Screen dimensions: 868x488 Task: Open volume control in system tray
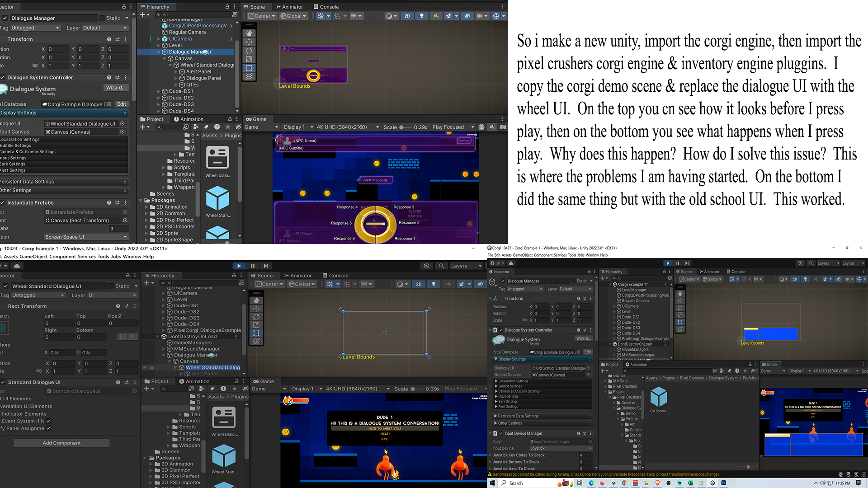coord(823,483)
